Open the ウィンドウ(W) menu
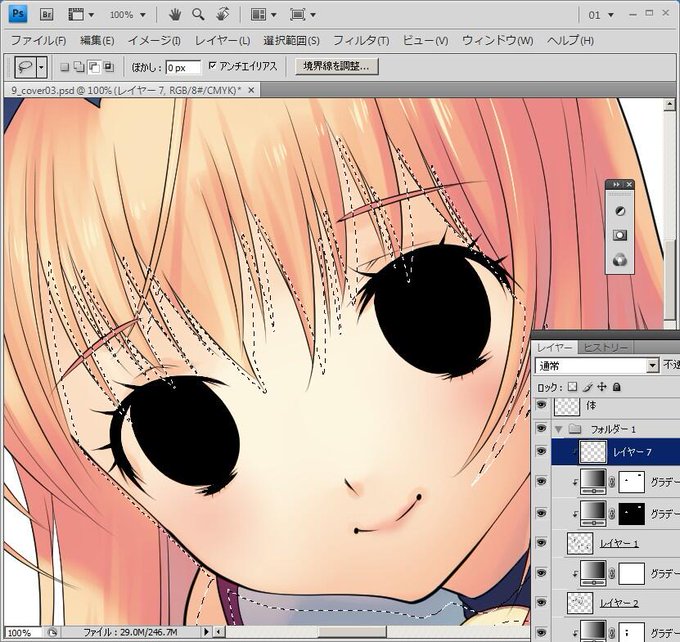This screenshot has width=680, height=642. tap(497, 40)
